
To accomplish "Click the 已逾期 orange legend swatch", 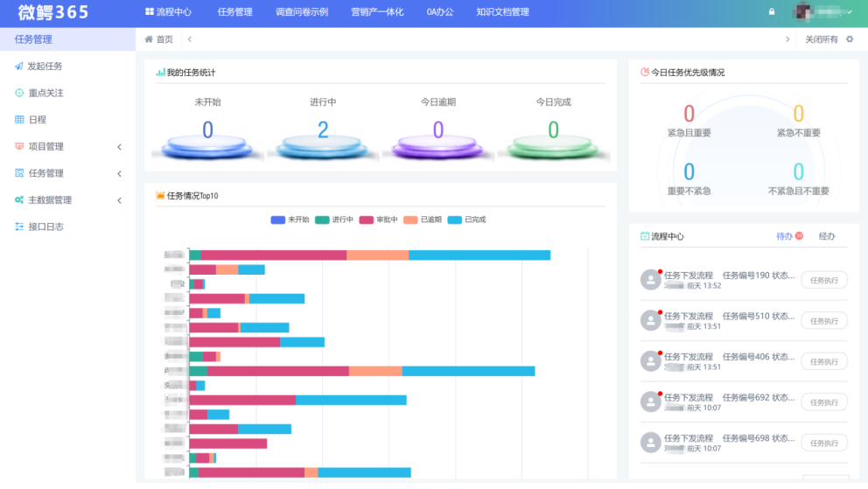I will click(410, 220).
